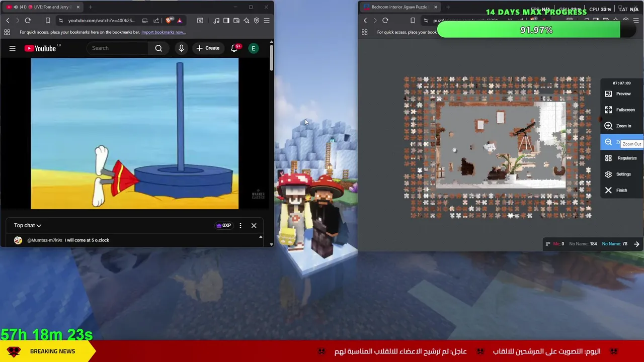The height and width of the screenshot is (362, 644).
Task: Regularize the scattered puzzle pieces
Action: tap(622, 158)
